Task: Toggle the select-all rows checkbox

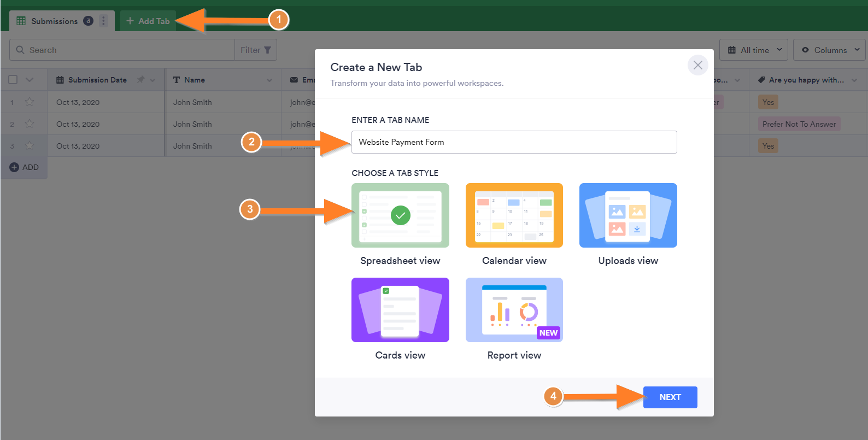Action: pos(13,80)
